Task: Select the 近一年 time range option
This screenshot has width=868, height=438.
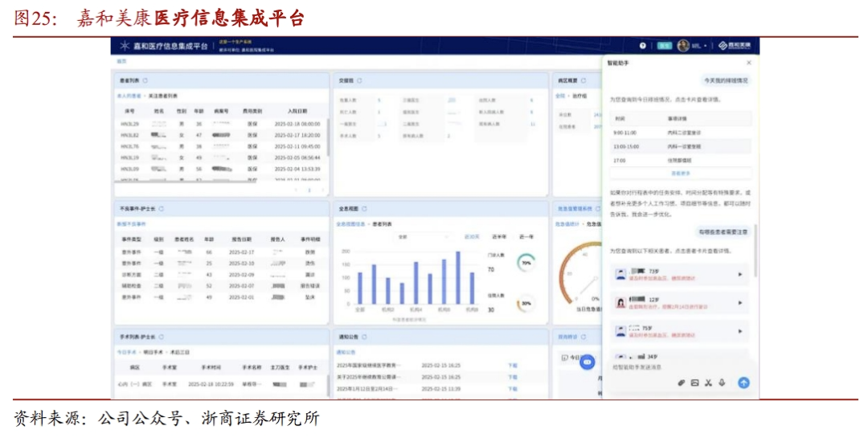Action: [526, 236]
